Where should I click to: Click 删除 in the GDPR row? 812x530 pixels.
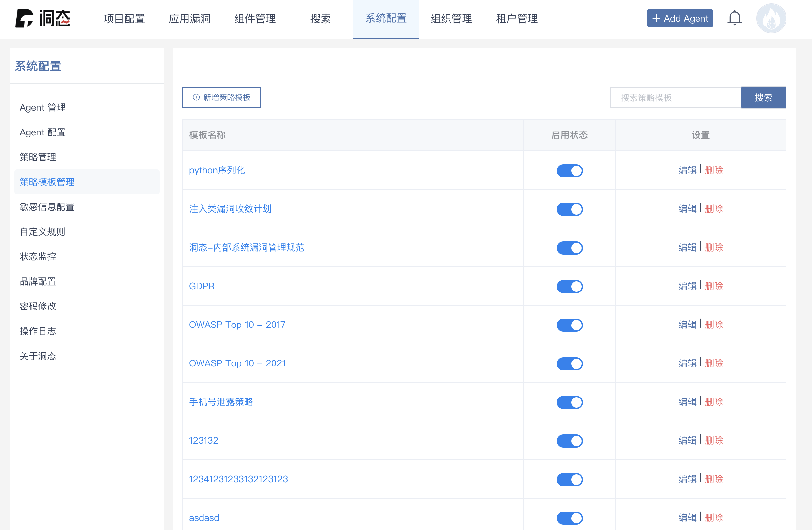point(714,286)
